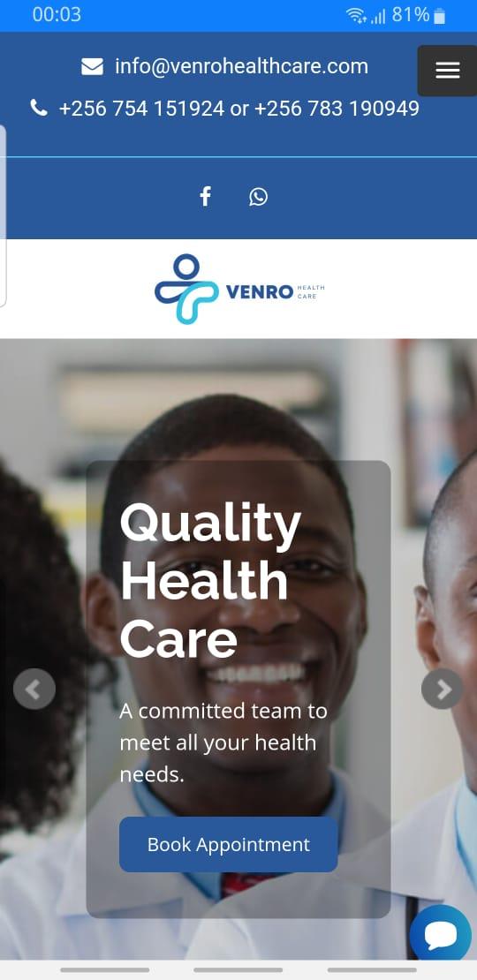Tap the Wi-Fi status bar icon
Image resolution: width=477 pixels, height=980 pixels.
tap(356, 15)
